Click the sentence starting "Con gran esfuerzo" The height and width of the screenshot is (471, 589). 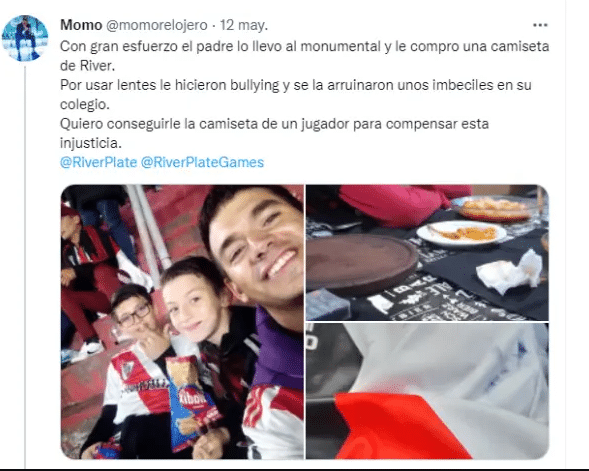pos(304,56)
